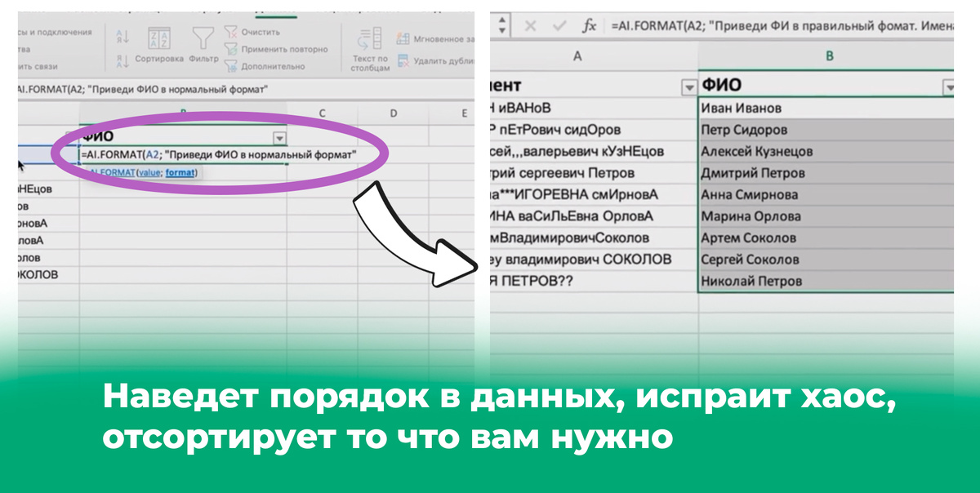This screenshot has height=493, width=980.
Task: Select column C header in left sheet
Action: click(x=322, y=113)
